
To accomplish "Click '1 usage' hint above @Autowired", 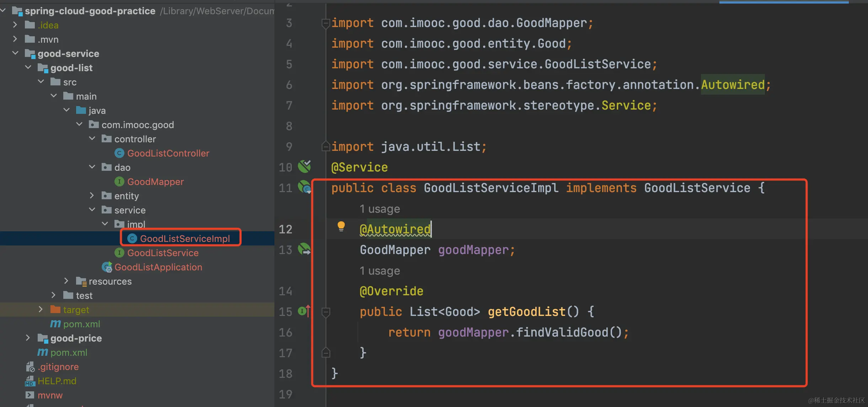I will pyautogui.click(x=380, y=209).
